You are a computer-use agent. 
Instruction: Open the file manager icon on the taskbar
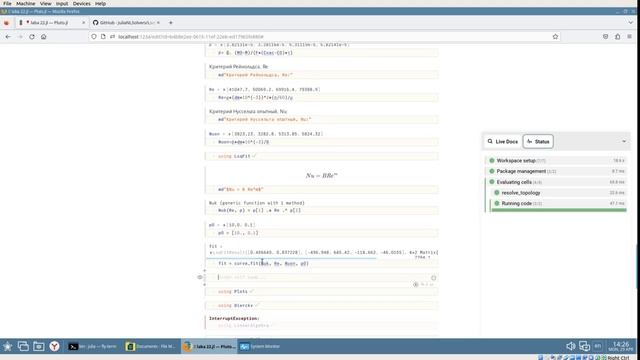[x=39, y=347]
